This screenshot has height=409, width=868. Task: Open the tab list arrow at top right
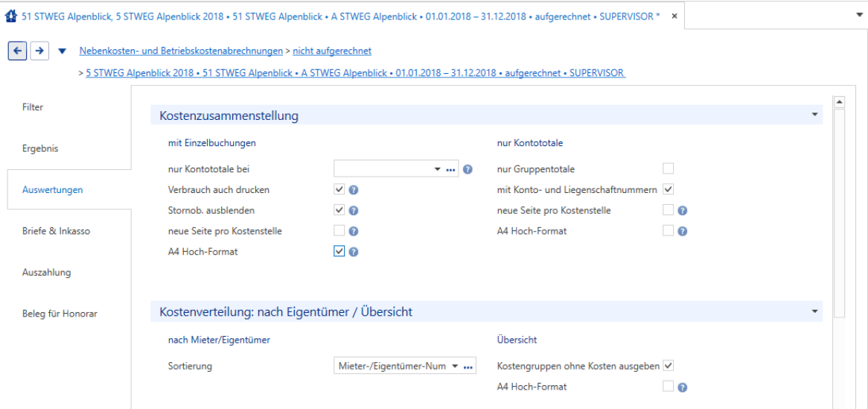pos(859,16)
